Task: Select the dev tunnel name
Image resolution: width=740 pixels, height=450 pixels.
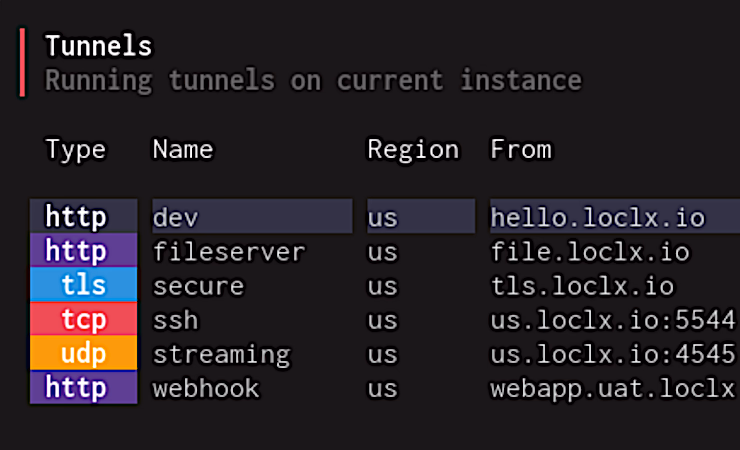Action: [176, 217]
